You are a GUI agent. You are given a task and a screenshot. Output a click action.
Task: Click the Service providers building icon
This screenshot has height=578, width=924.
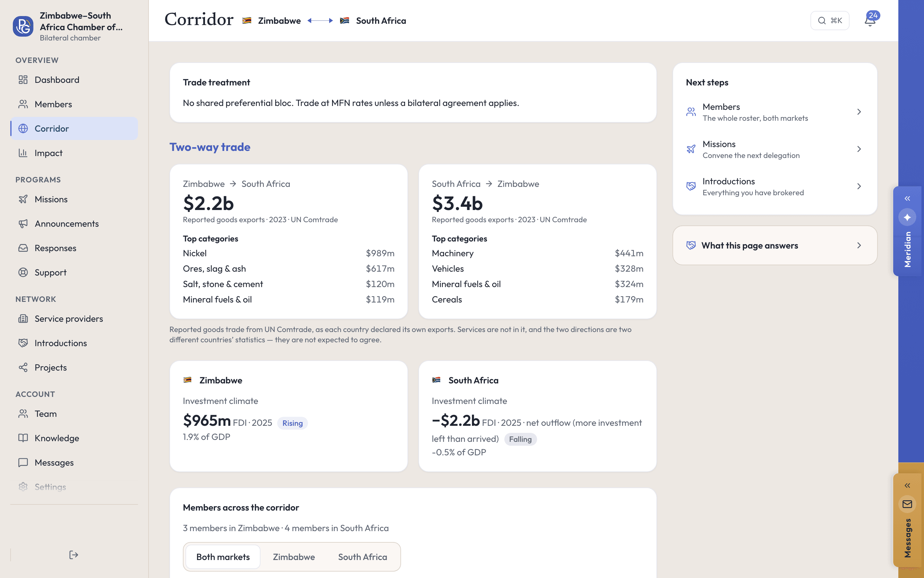(23, 319)
